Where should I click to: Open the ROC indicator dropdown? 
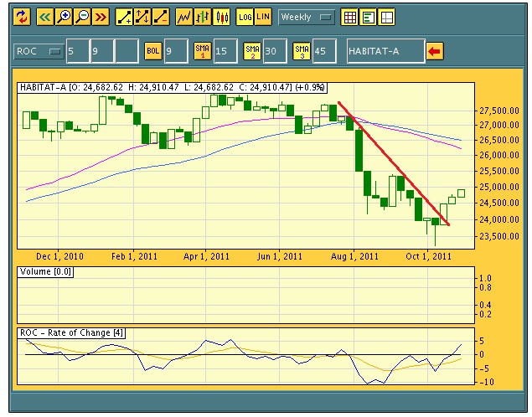(x=39, y=52)
